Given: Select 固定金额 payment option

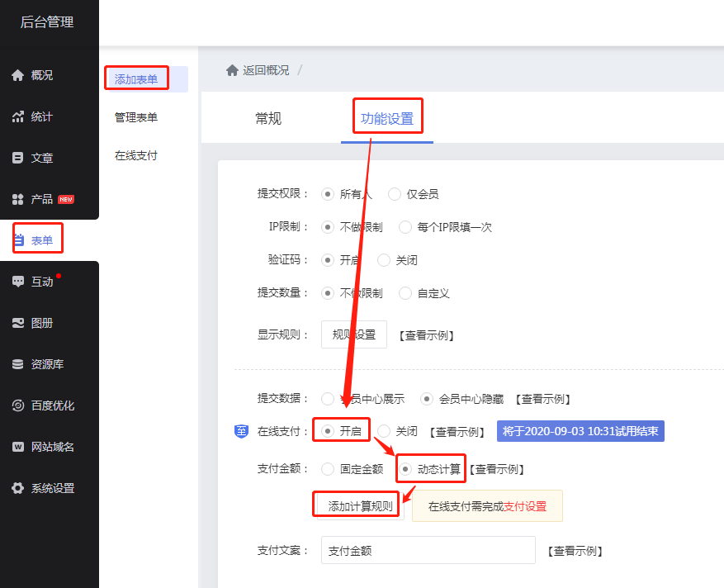Looking at the screenshot, I should [328, 469].
